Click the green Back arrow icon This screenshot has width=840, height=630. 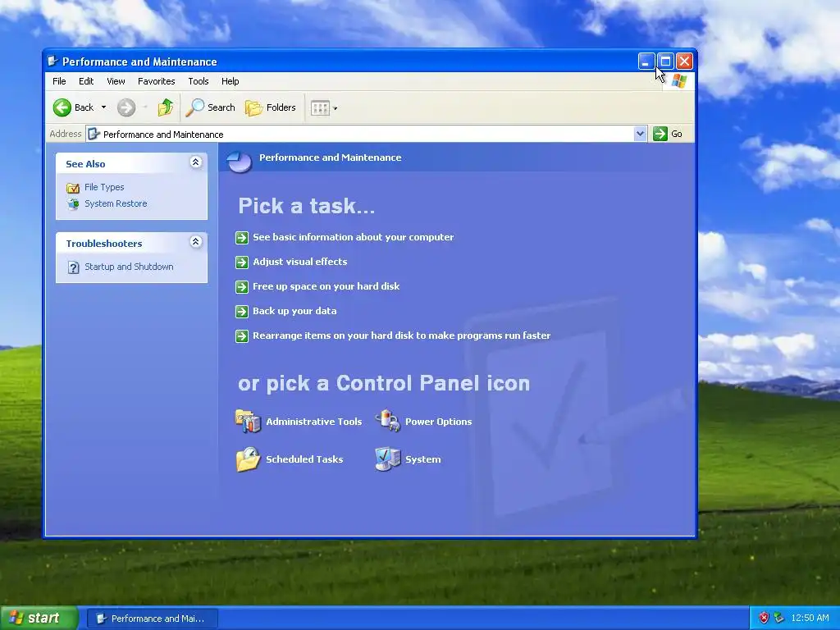[x=62, y=107]
